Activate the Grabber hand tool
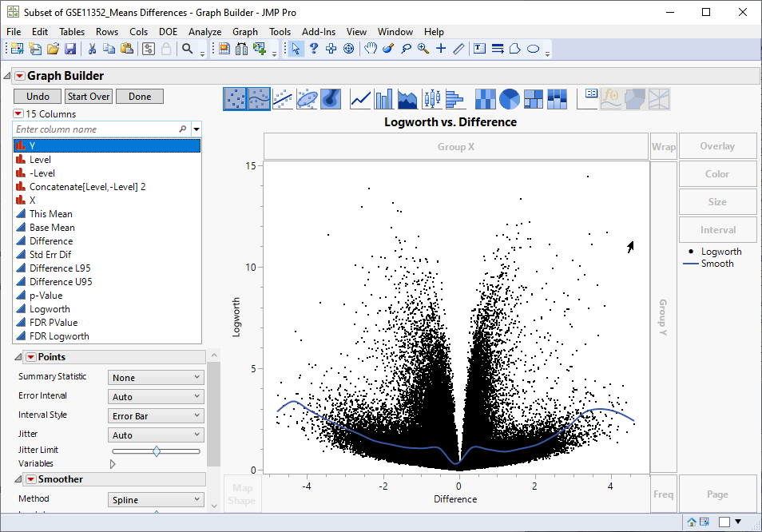This screenshot has width=762, height=532. (371, 49)
